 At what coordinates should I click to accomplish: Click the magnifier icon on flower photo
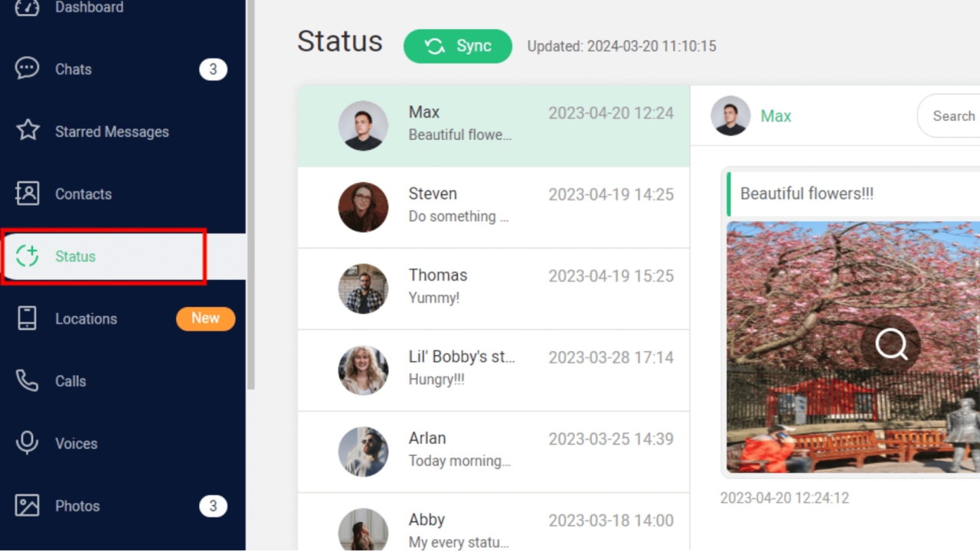coord(891,345)
